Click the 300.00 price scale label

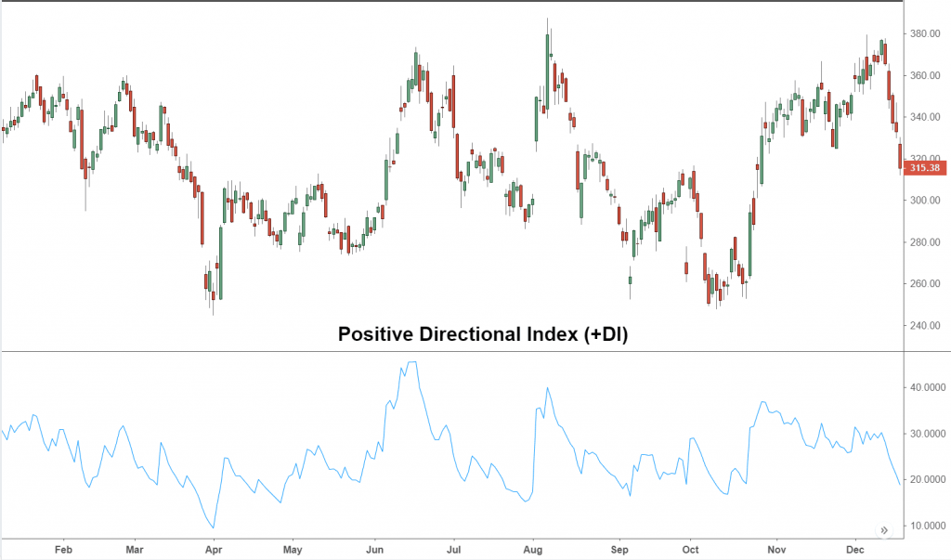pyautogui.click(x=925, y=201)
